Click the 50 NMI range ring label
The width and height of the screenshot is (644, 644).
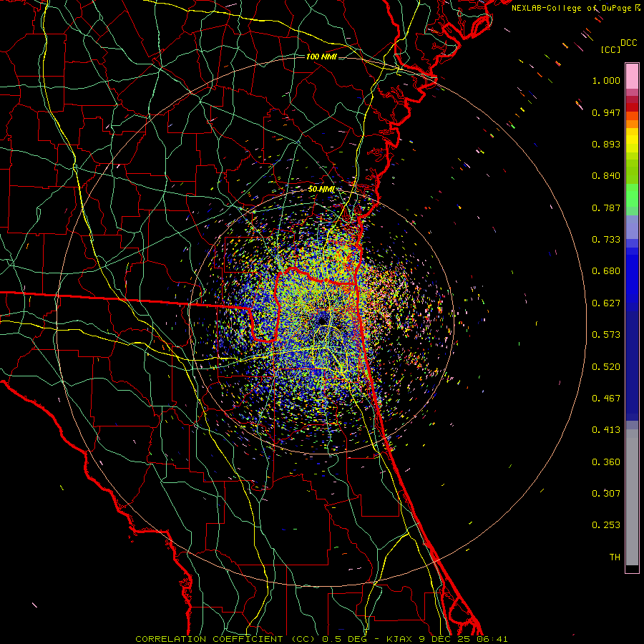tap(321, 190)
